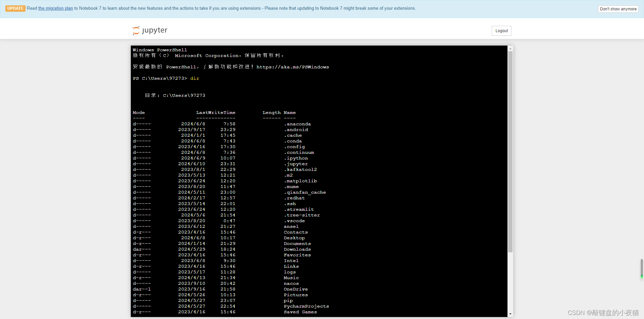644x319 pixels.
Task: Click the 'nacos' directory name
Action: coord(291,283)
